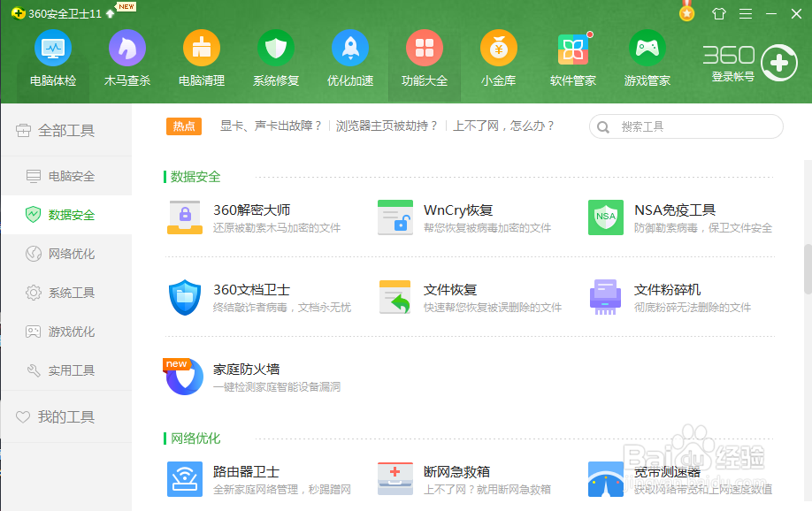Image resolution: width=812 pixels, height=511 pixels.
Task: Launch 优化加速 speedup tool
Action: click(x=350, y=59)
